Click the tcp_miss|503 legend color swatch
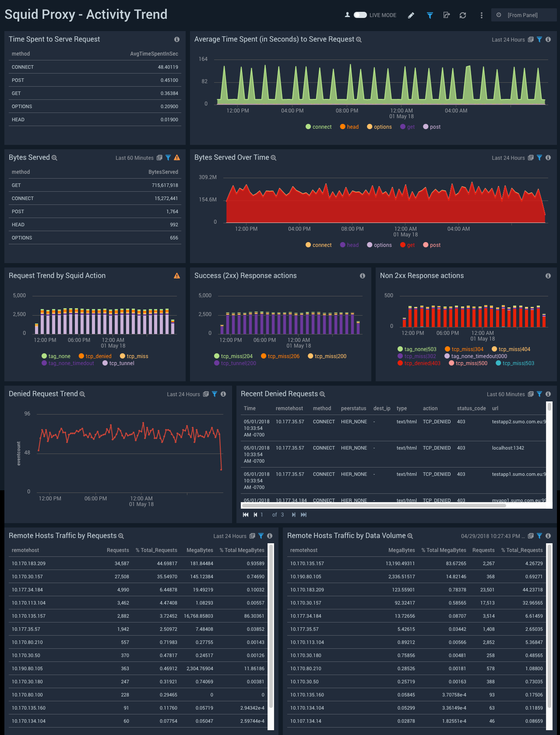560x735 pixels. tap(498, 363)
